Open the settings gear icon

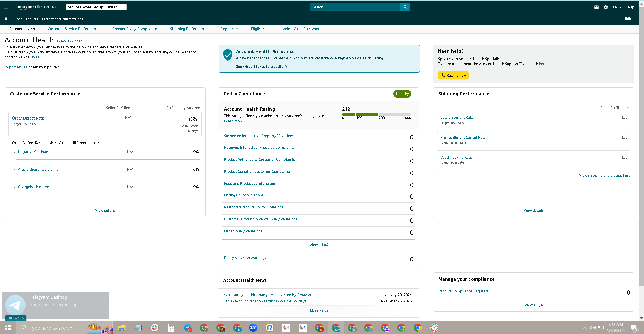(x=606, y=7)
